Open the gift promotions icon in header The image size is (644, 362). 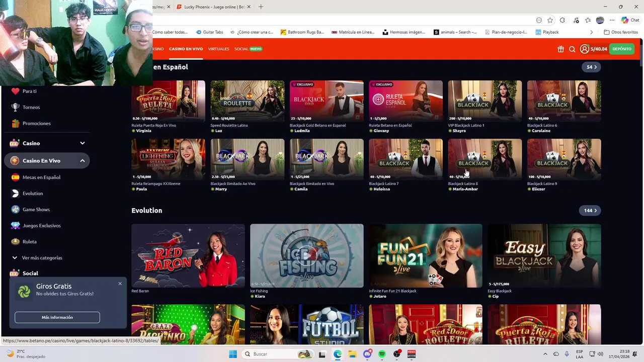[560, 49]
